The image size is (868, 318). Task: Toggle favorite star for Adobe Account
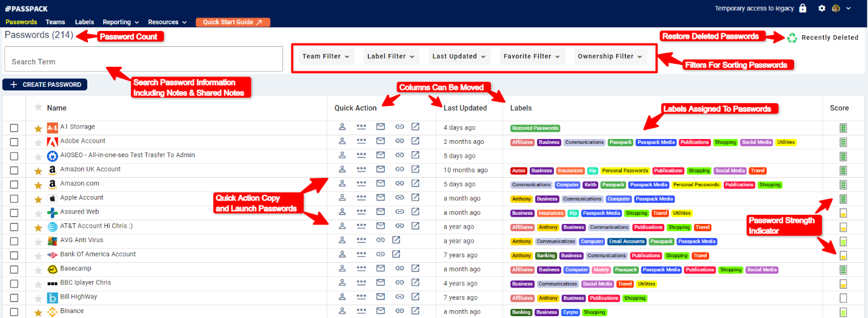(x=38, y=142)
